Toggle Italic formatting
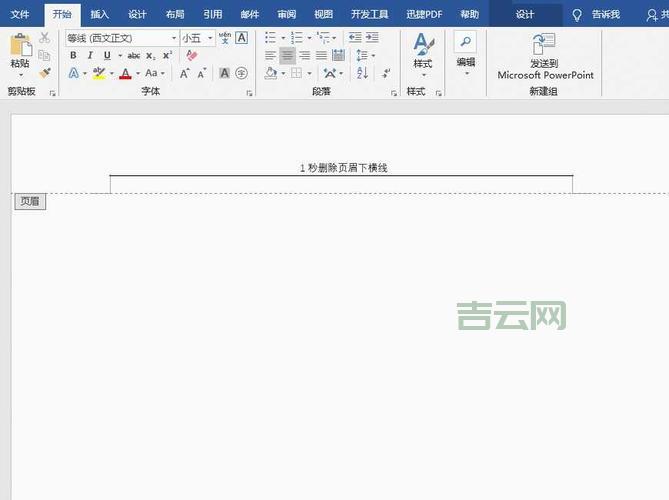The height and width of the screenshot is (500, 669). click(x=90, y=55)
